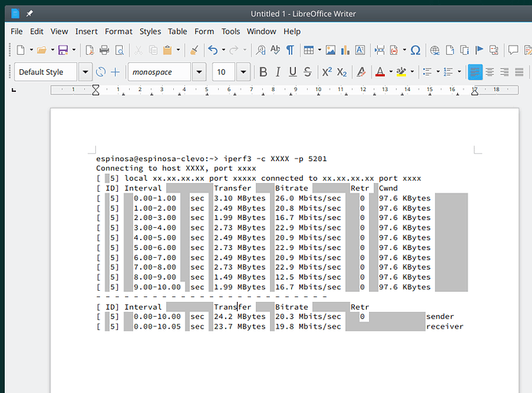Click the pin window icon in title bar
532x393 pixels.
tap(30, 13)
